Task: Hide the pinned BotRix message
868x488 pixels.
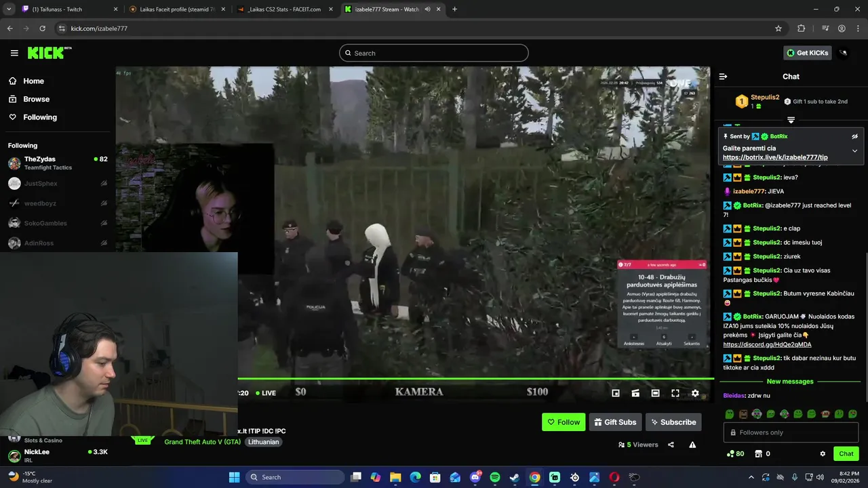Action: pos(854,136)
